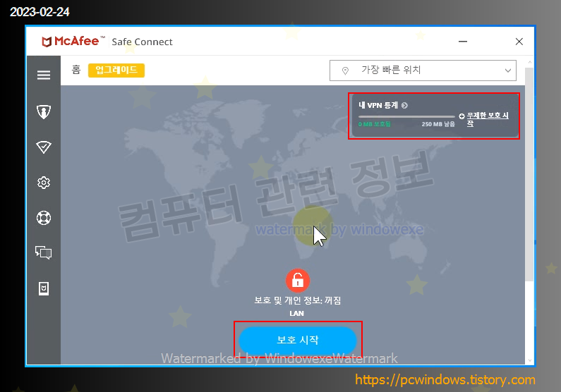Open the hamburger menu in the sidebar
The image size is (561, 392).
[44, 75]
